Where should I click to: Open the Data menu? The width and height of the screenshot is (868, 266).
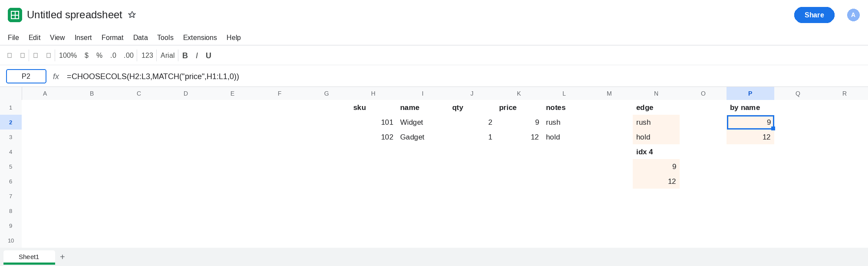141,37
